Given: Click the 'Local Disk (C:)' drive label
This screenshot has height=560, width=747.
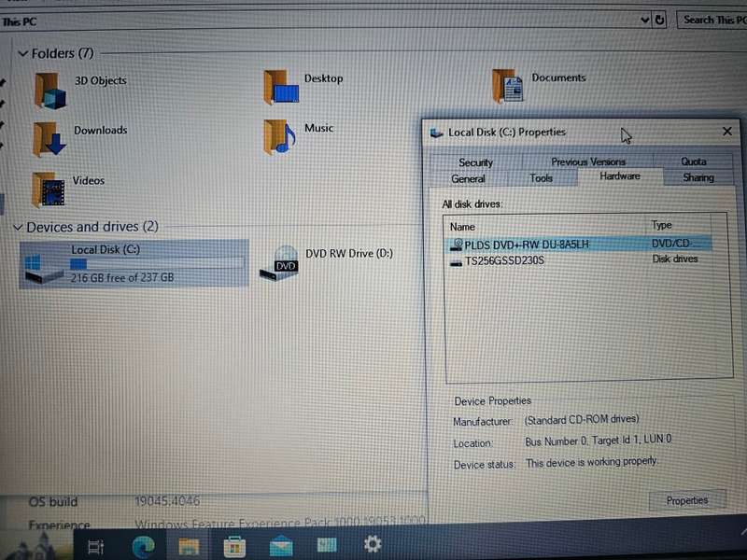Looking at the screenshot, I should coord(106,249).
